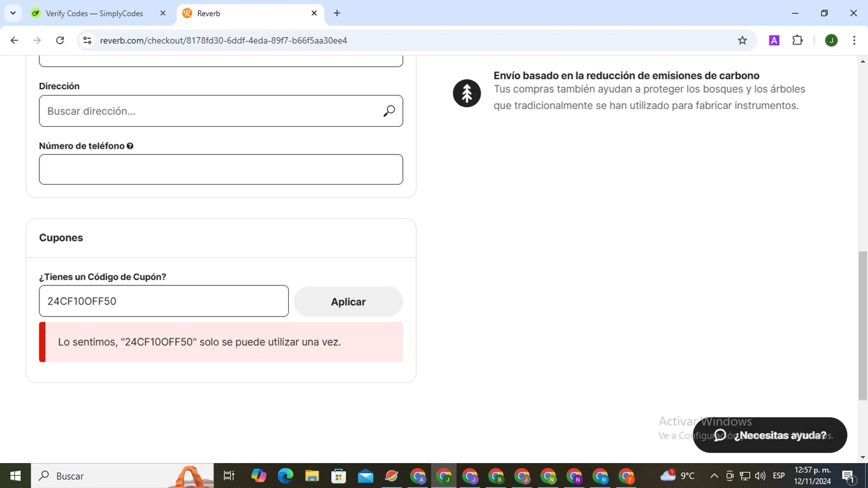The width and height of the screenshot is (868, 488).
Task: Open the Chrome profile A taskbar icon
Action: coord(418,476)
